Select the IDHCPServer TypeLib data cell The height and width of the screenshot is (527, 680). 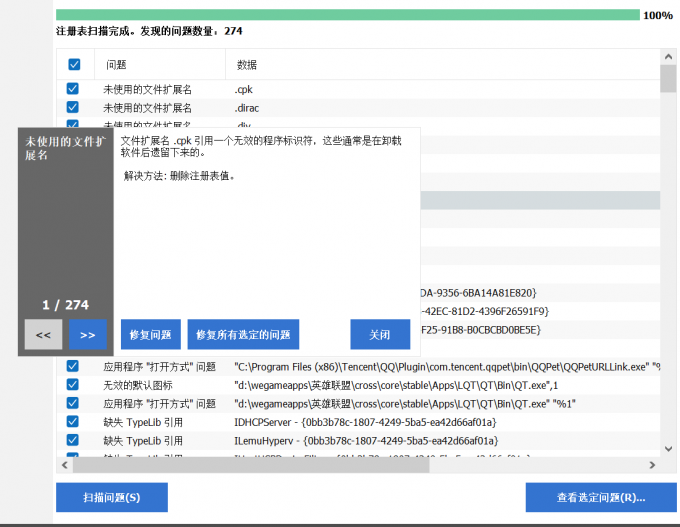click(365, 422)
